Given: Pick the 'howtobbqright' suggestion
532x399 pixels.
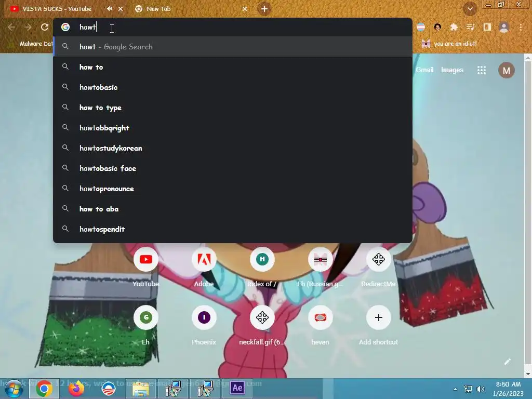Looking at the screenshot, I should [x=233, y=128].
